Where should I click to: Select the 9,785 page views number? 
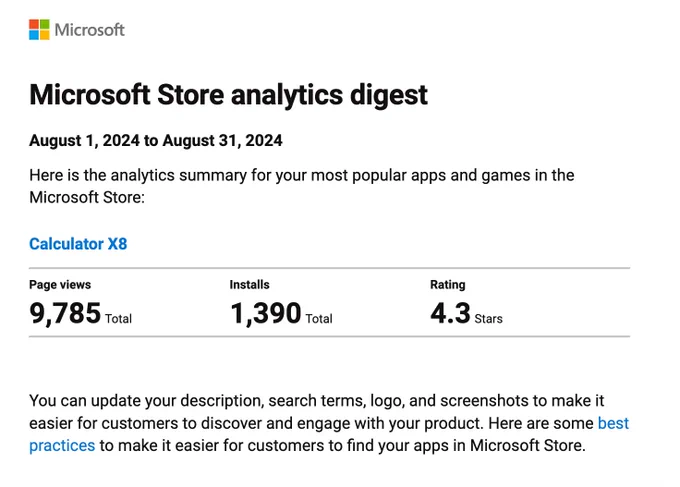(65, 313)
